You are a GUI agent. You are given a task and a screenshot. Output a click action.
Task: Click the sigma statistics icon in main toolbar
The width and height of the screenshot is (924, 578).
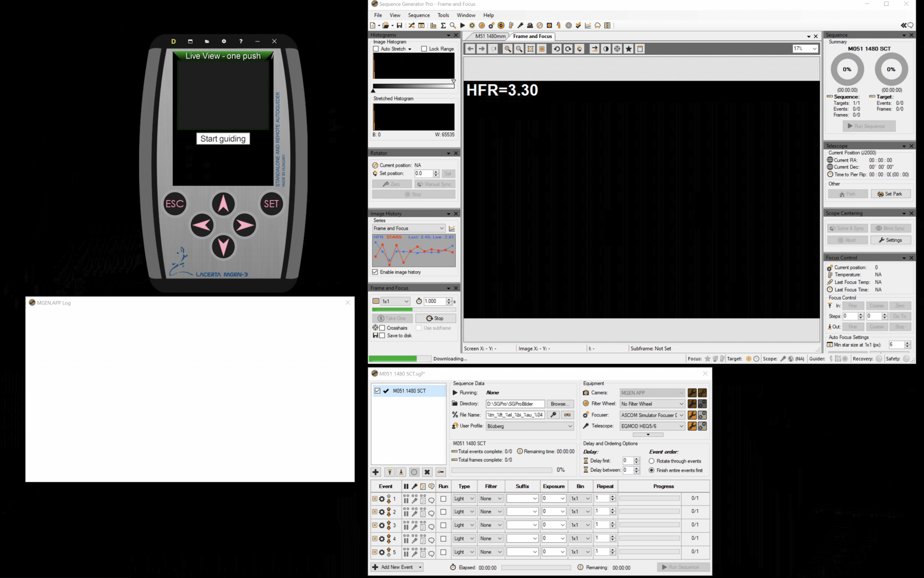coord(443,26)
